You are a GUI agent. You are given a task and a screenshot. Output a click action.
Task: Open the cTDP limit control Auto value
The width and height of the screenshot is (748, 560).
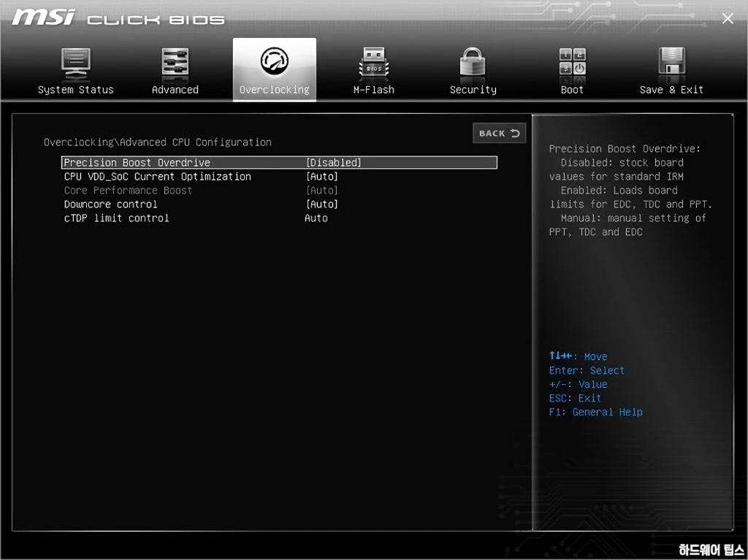(316, 218)
